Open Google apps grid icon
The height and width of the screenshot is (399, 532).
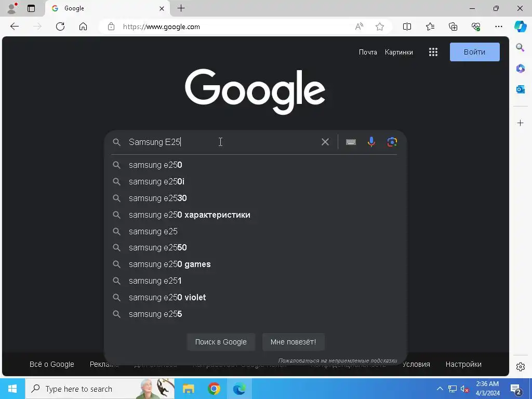tap(433, 52)
